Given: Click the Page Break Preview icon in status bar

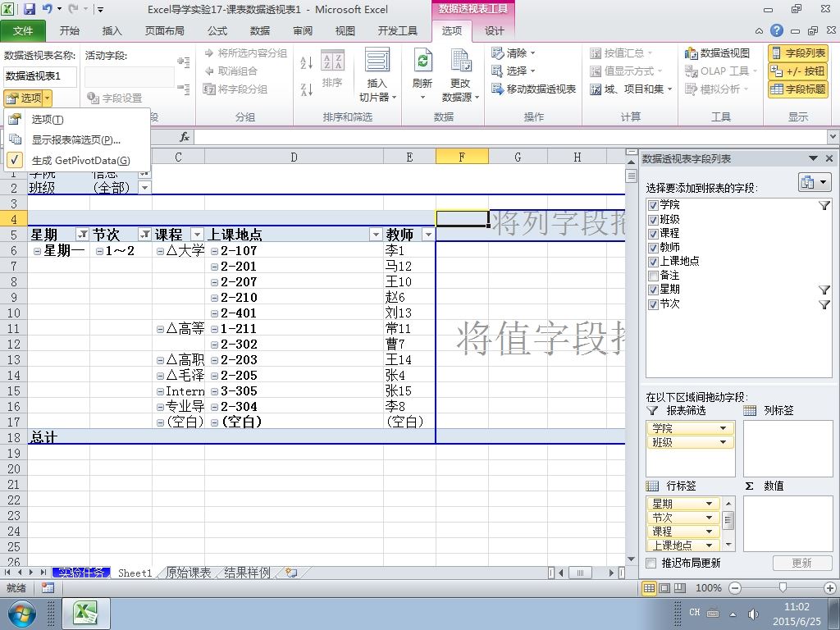Looking at the screenshot, I should pyautogui.click(x=679, y=588).
